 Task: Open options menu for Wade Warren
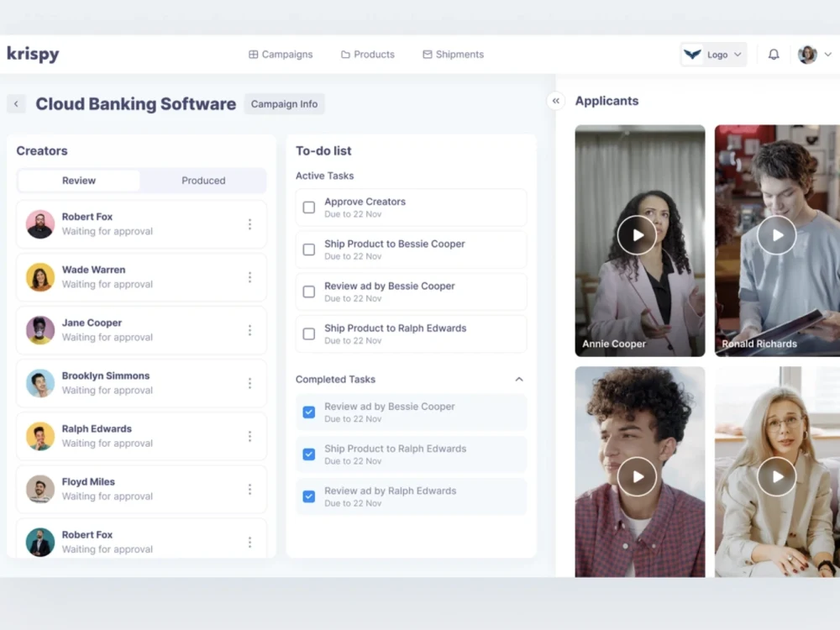[x=249, y=277]
